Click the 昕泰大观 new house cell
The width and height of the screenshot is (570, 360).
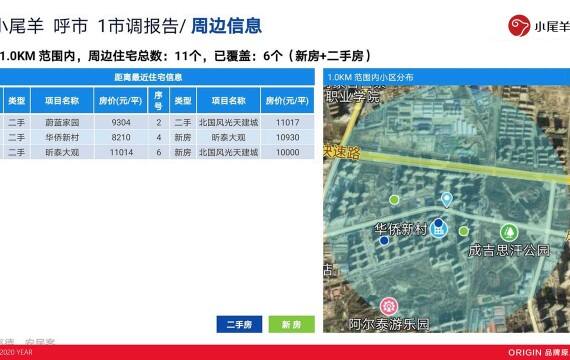(x=228, y=137)
